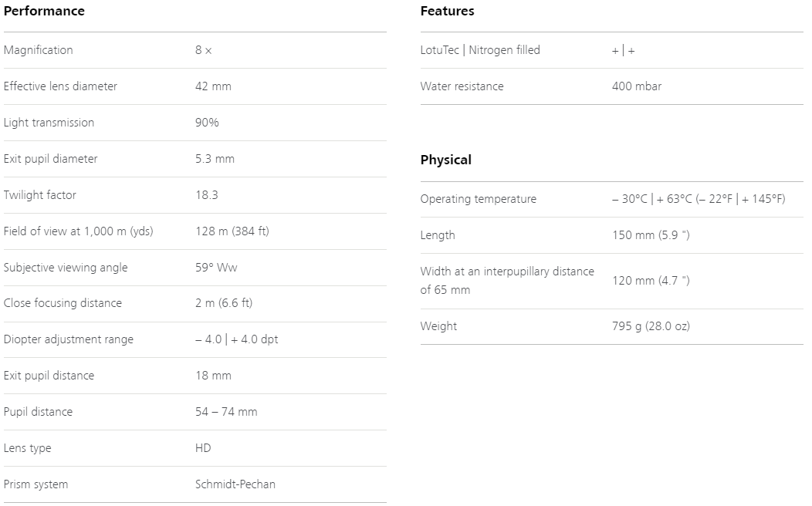Select the Twilight factor 18.3 value
This screenshot has height=506, width=812.
click(207, 195)
